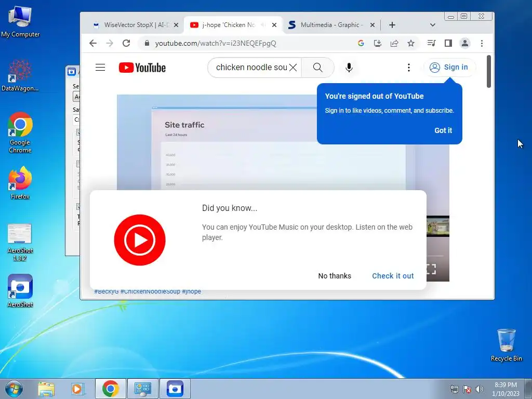Switch to Multimedia - Graphic tab
Image resolution: width=532 pixels, height=399 pixels.
[331, 25]
